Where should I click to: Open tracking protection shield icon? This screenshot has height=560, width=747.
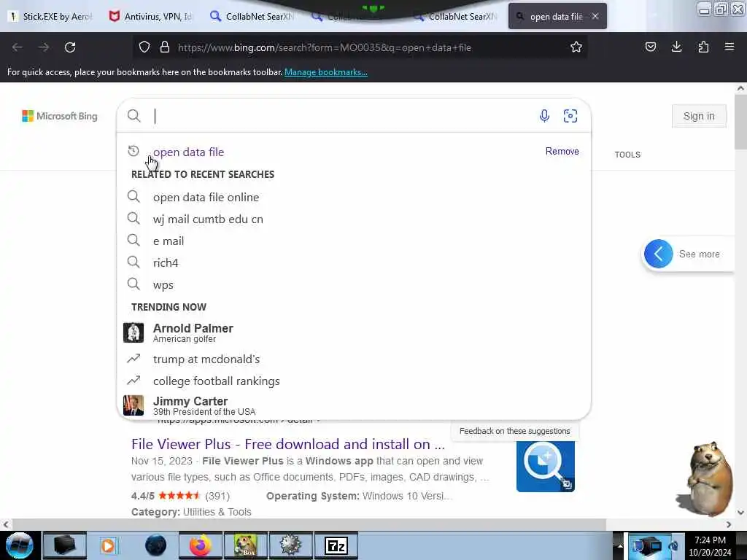click(144, 47)
